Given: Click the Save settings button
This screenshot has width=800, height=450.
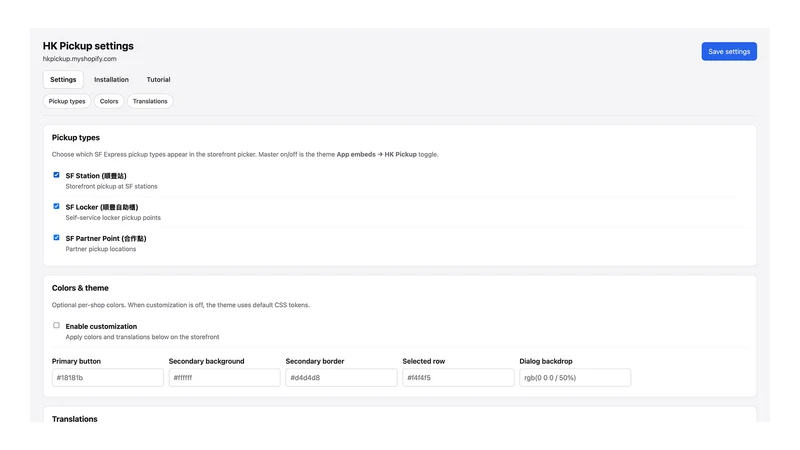Looking at the screenshot, I should click(729, 52).
